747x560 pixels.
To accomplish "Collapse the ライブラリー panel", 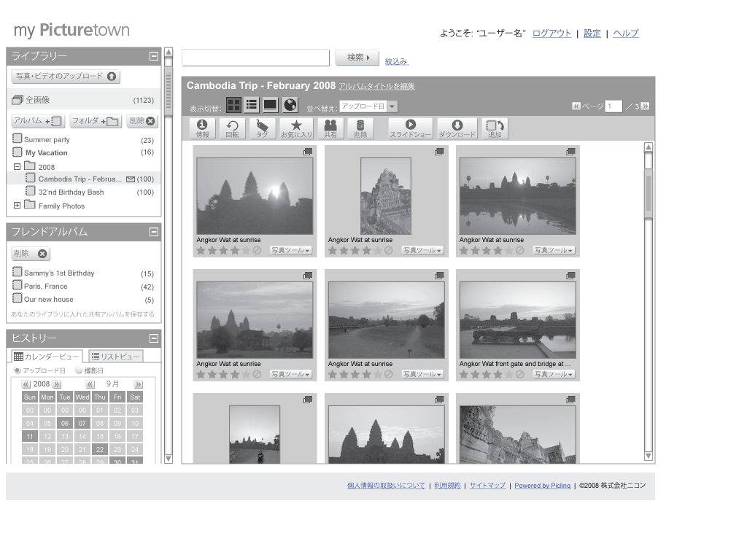I will coord(153,56).
